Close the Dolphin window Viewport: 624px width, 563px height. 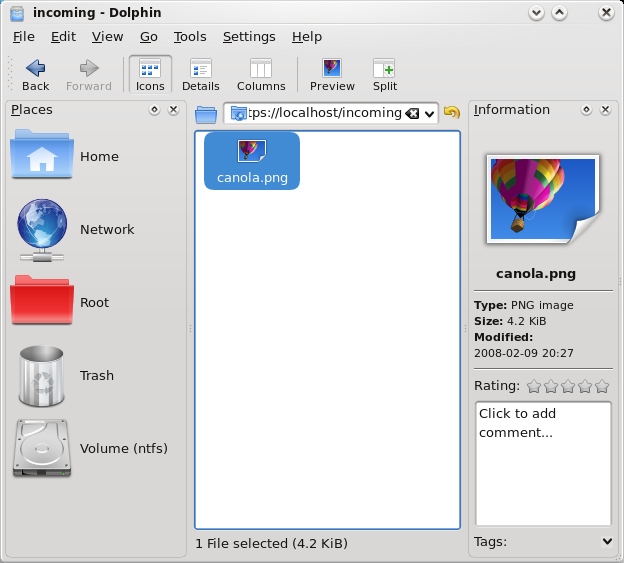(x=606, y=13)
